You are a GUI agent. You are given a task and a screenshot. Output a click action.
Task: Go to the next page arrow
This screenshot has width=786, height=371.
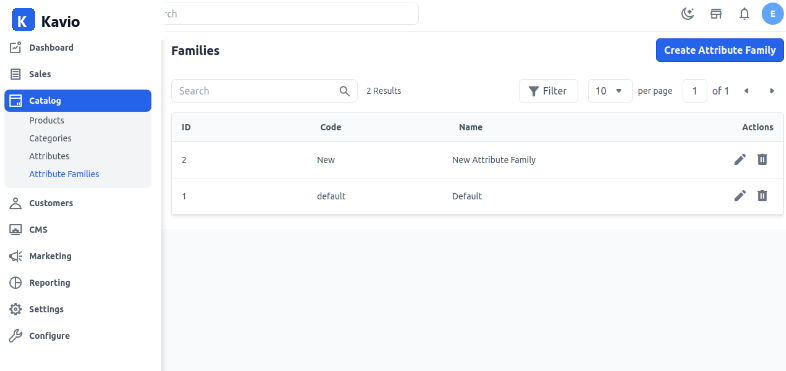(x=772, y=91)
